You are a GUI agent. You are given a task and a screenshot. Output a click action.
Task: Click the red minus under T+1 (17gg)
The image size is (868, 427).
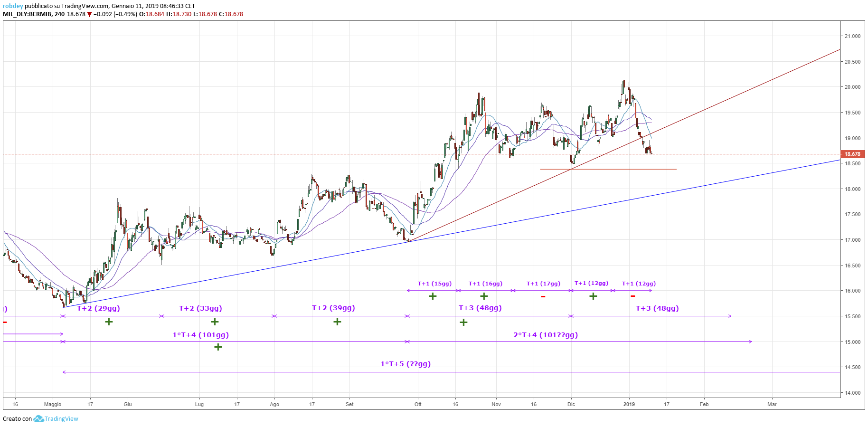tap(543, 297)
